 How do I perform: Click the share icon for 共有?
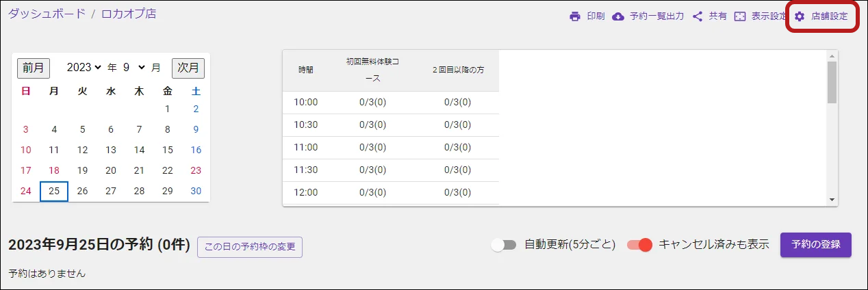[x=698, y=16]
